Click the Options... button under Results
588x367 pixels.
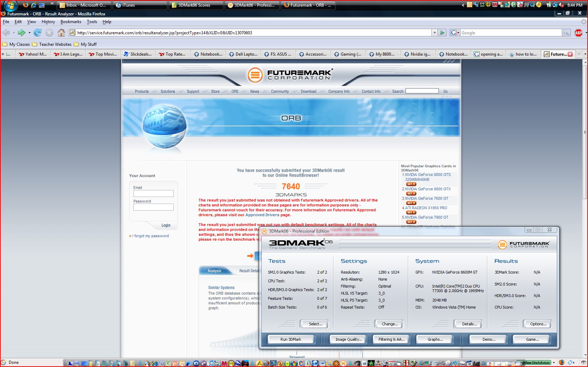[538, 324]
